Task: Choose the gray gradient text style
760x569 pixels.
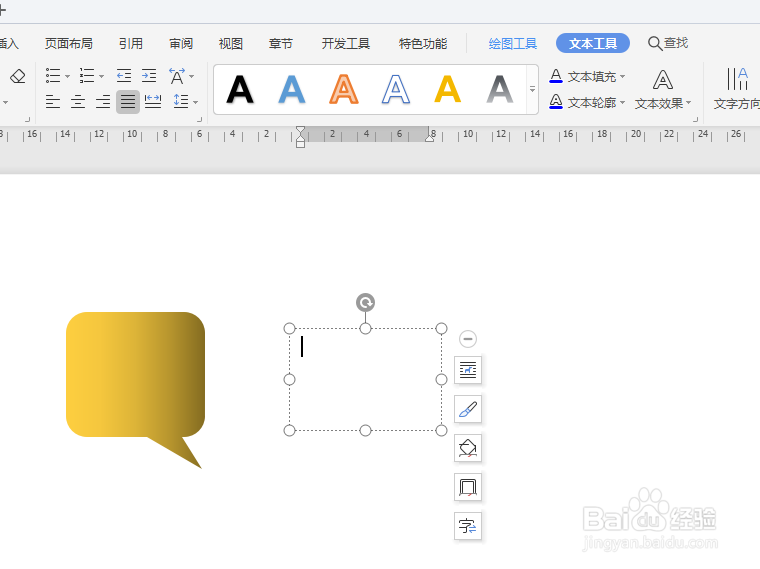Action: 500,90
